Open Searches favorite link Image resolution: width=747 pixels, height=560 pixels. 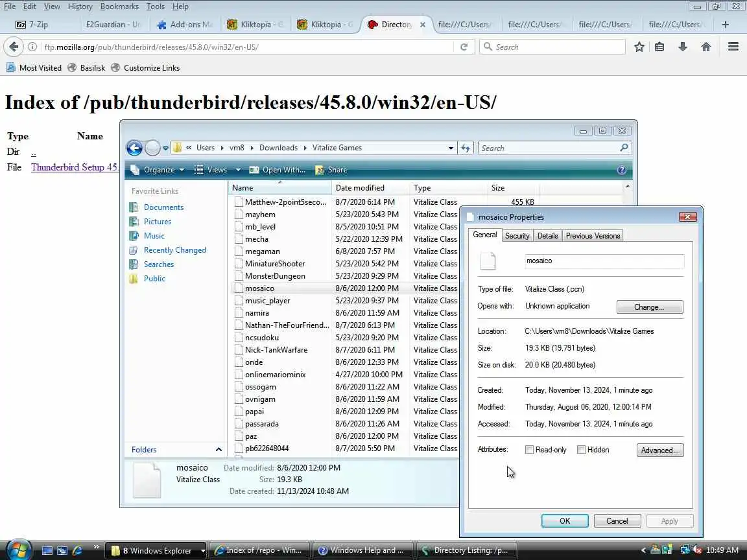click(159, 264)
